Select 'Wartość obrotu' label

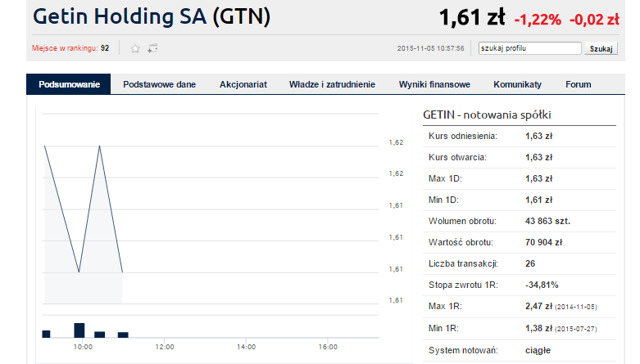click(461, 242)
